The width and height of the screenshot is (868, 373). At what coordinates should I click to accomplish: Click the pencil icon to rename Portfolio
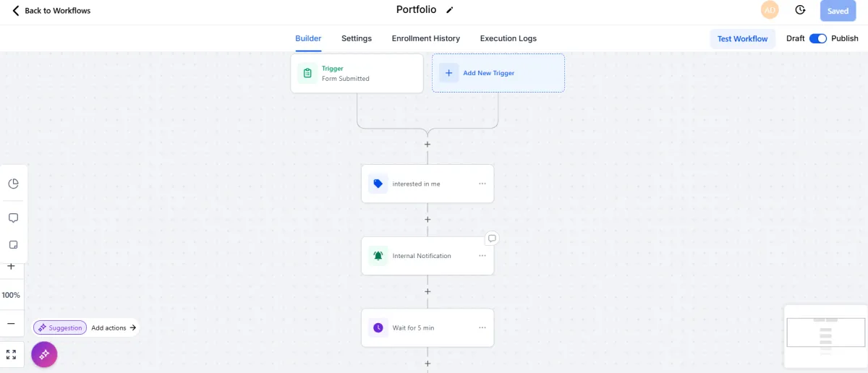pyautogui.click(x=450, y=10)
